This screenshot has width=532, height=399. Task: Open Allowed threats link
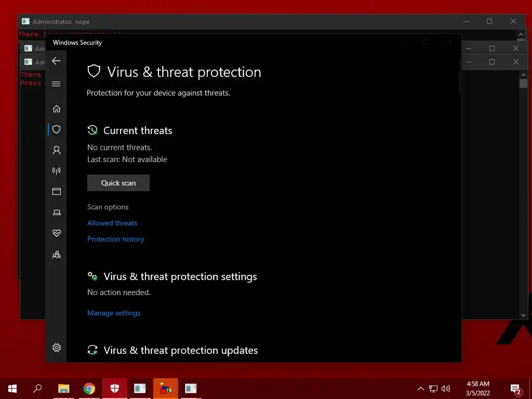coord(112,223)
